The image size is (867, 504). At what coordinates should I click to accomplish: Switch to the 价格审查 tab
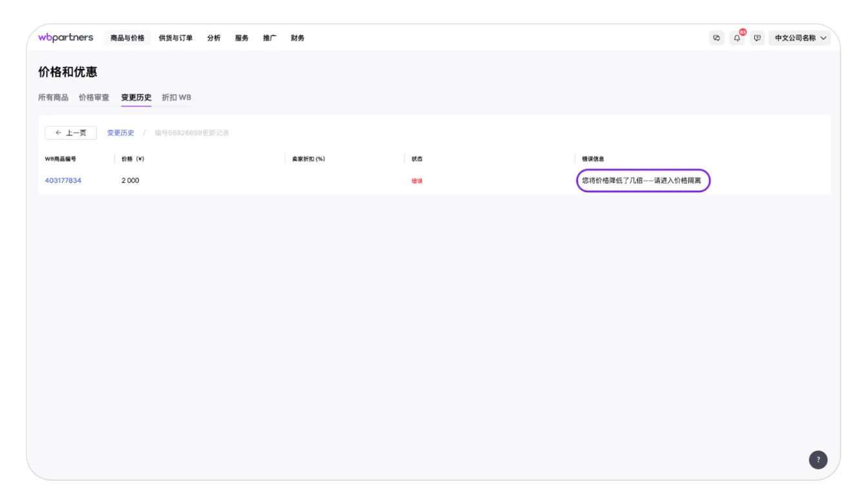pyautogui.click(x=94, y=97)
